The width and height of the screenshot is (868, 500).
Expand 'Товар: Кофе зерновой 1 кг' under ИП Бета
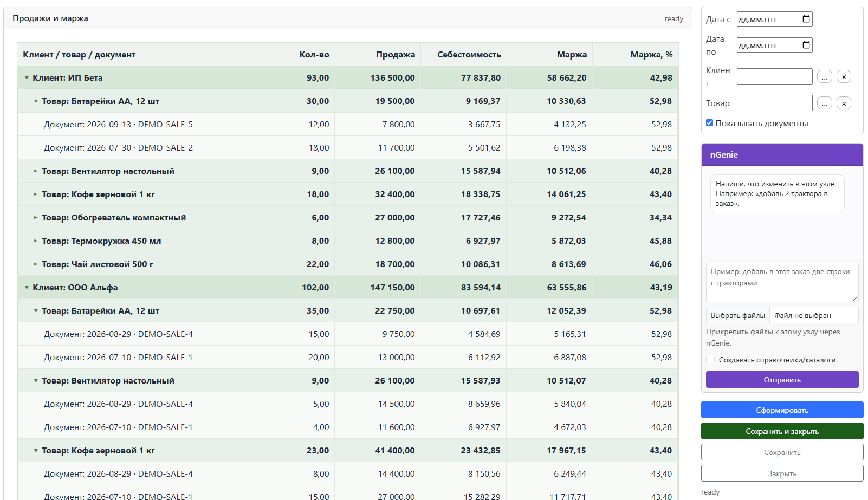coord(36,194)
